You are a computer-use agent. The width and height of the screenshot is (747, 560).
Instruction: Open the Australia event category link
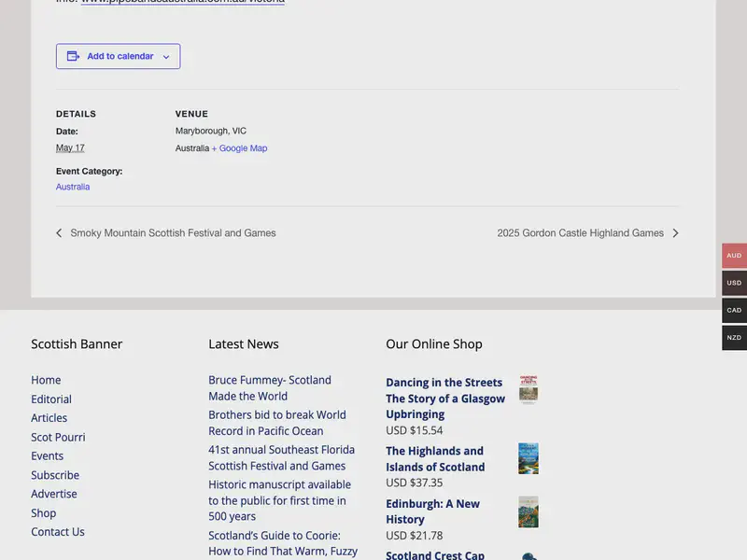pyautogui.click(x=73, y=187)
